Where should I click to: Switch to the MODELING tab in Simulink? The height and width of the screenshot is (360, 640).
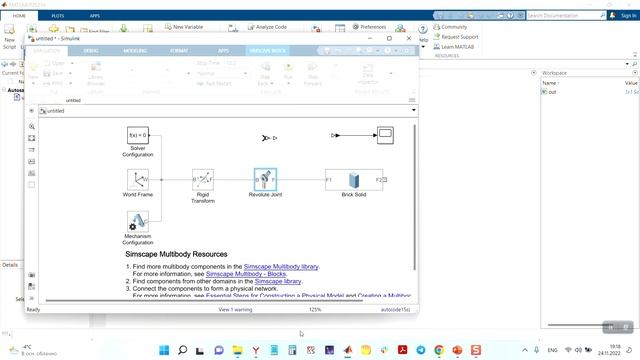click(x=135, y=51)
